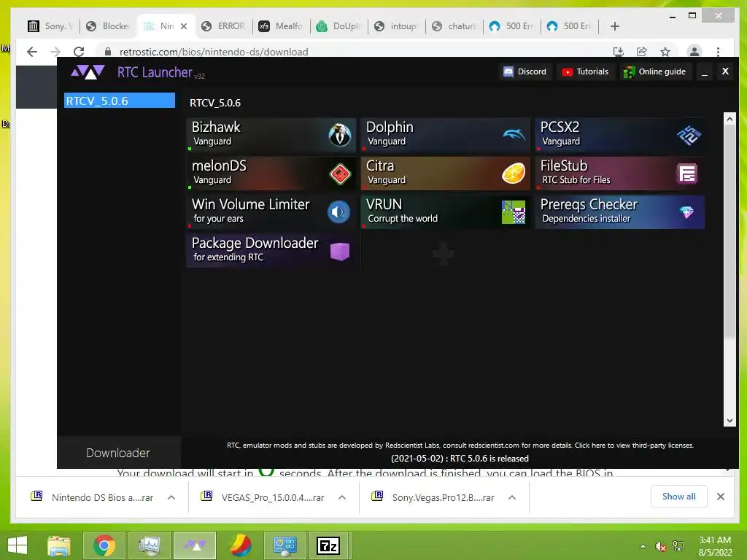Click the Win Volume Limiter speaker icon
Image resolution: width=747 pixels, height=560 pixels.
pos(338,212)
